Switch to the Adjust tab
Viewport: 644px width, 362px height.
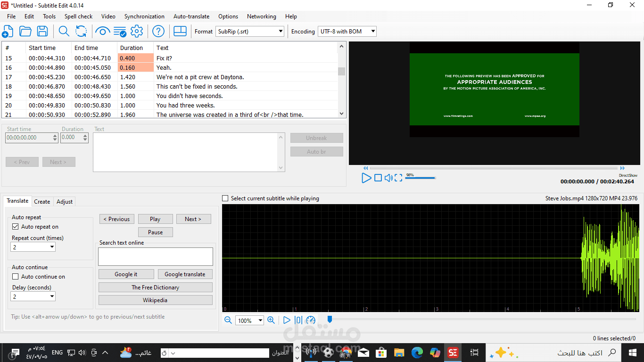pyautogui.click(x=65, y=202)
